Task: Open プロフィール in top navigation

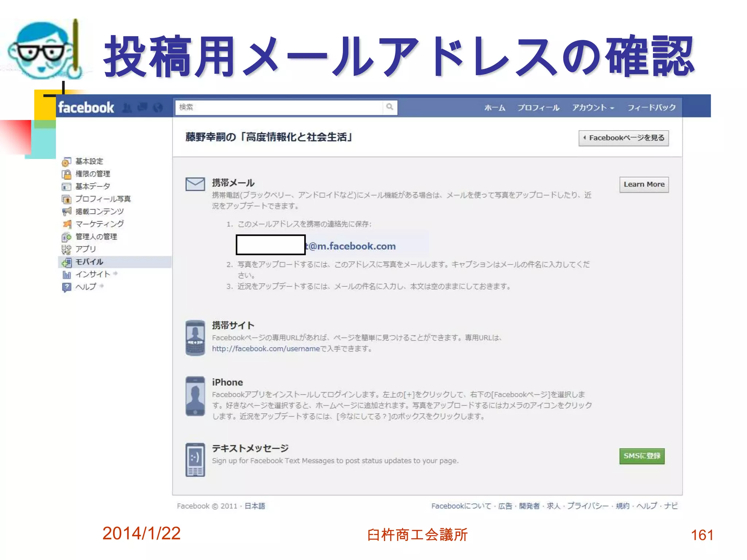Action: pyautogui.click(x=538, y=108)
